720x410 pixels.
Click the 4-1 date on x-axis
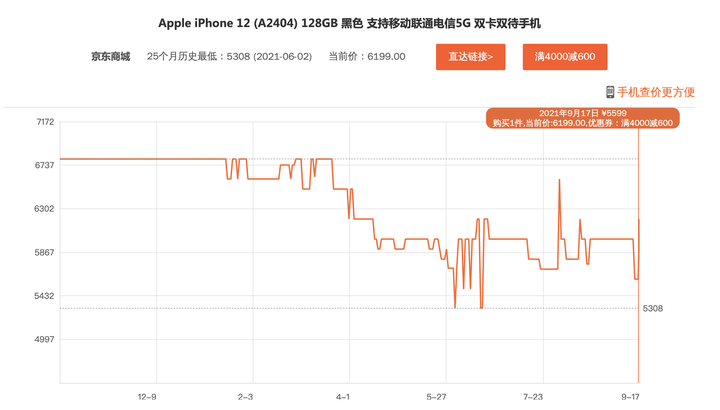[343, 397]
